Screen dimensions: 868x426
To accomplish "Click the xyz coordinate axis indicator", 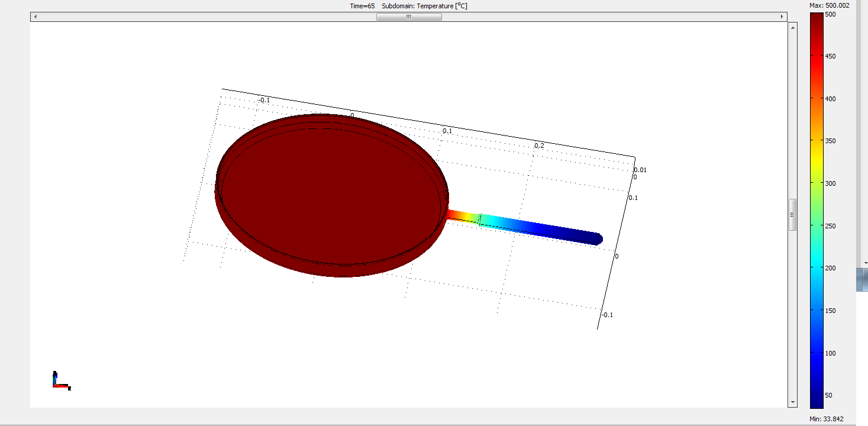I will coord(61,380).
